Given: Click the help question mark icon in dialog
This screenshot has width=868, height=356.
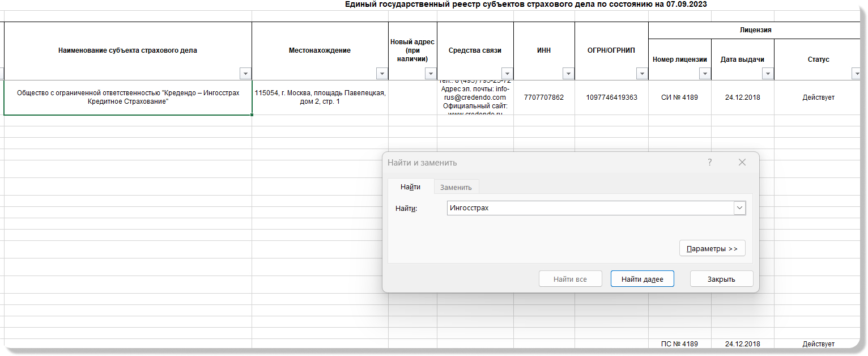Looking at the screenshot, I should (x=709, y=163).
